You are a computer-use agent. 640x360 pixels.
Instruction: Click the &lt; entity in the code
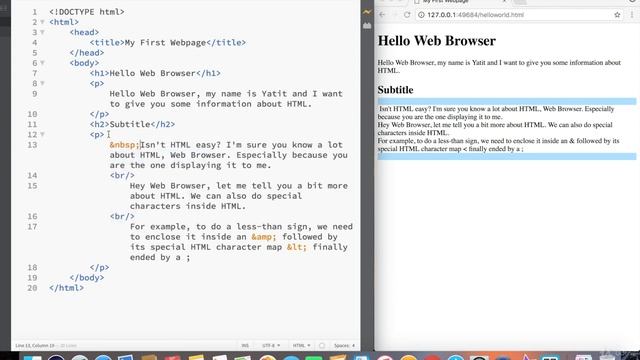point(297,247)
